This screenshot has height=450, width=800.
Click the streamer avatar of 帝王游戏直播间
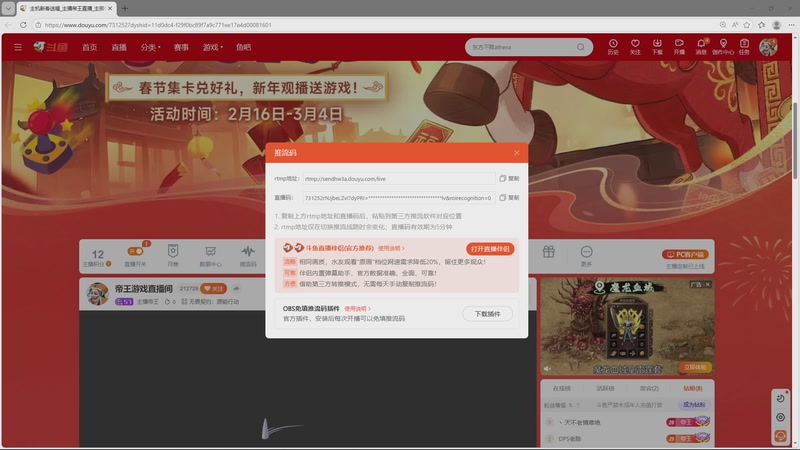point(97,294)
